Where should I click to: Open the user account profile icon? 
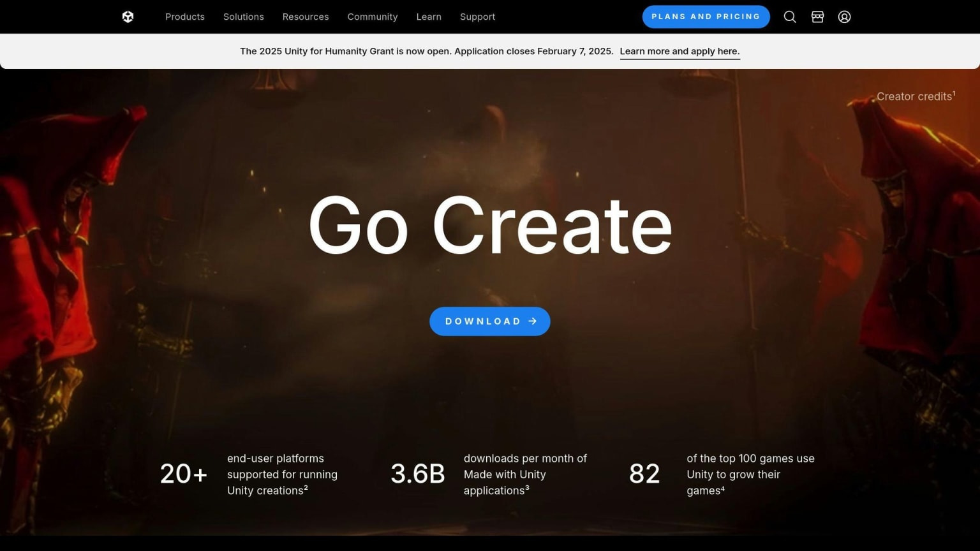pyautogui.click(x=844, y=17)
